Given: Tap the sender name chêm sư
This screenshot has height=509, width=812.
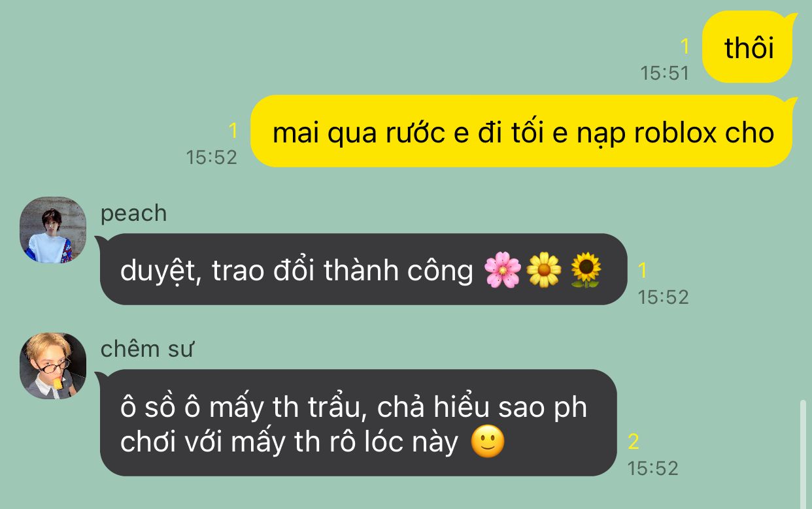Looking at the screenshot, I should [x=147, y=349].
